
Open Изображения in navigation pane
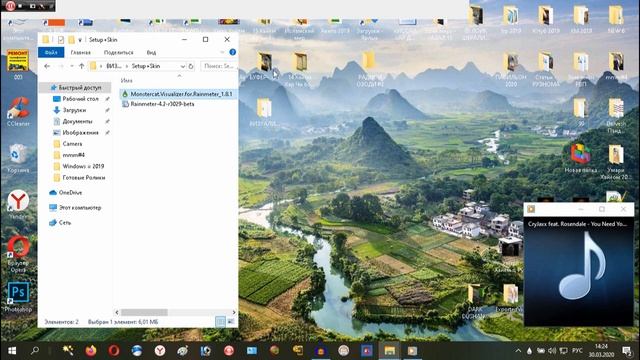[80, 133]
